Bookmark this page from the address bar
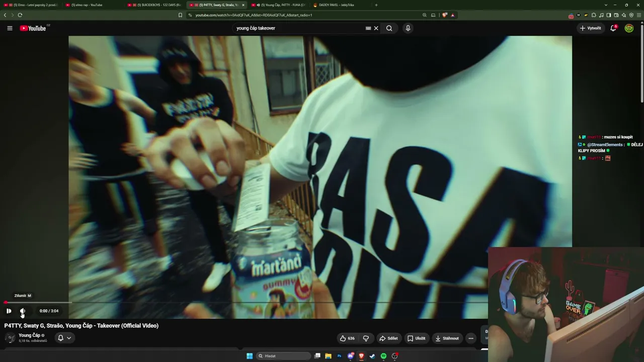This screenshot has width=644, height=362. pyautogui.click(x=180, y=15)
